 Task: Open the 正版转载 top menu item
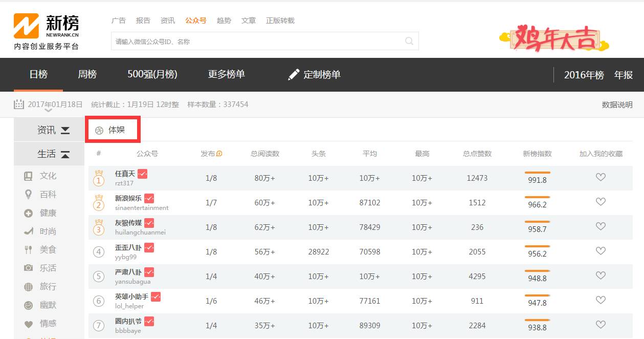280,20
